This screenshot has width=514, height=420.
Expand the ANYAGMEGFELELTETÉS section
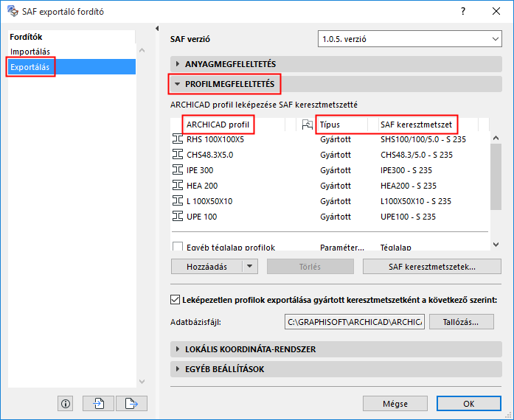point(336,64)
